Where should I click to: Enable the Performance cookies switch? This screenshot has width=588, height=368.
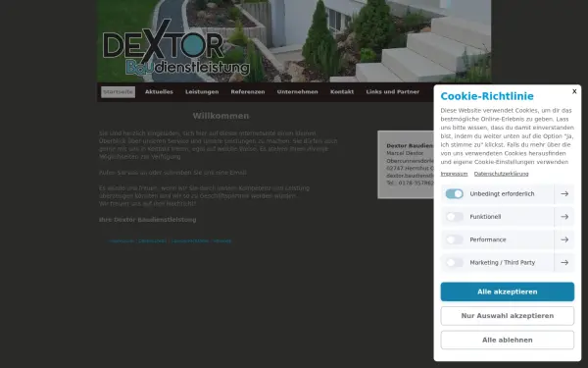pyautogui.click(x=454, y=239)
